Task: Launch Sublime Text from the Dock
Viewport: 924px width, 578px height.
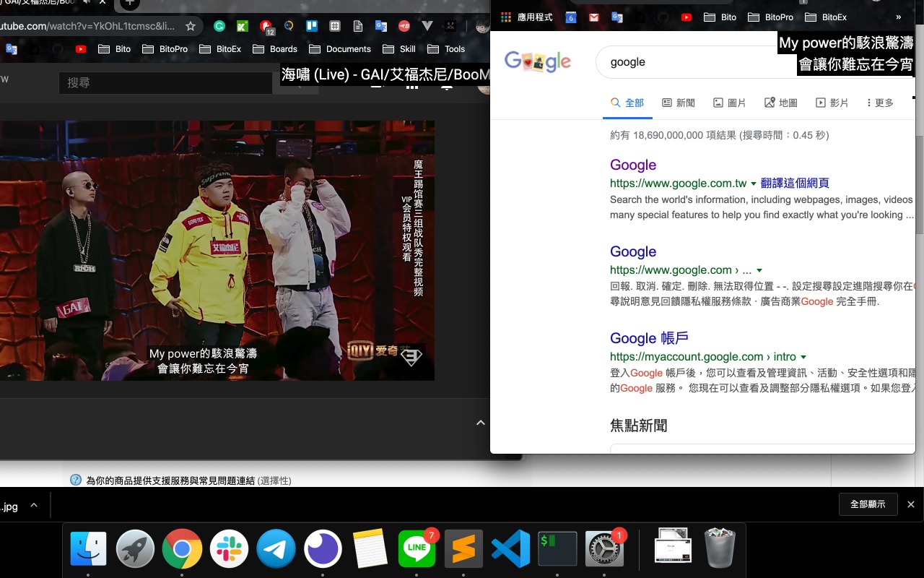Action: pyautogui.click(x=463, y=548)
